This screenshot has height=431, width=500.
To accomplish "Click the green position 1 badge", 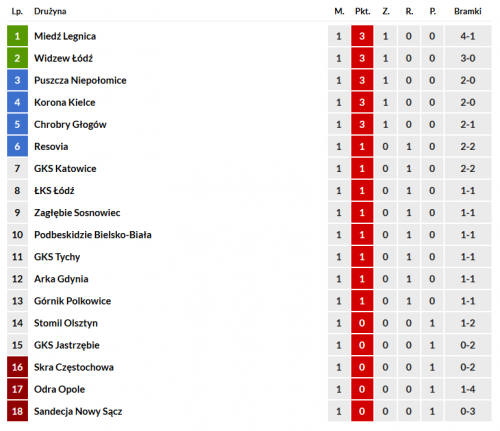I will click(17, 36).
